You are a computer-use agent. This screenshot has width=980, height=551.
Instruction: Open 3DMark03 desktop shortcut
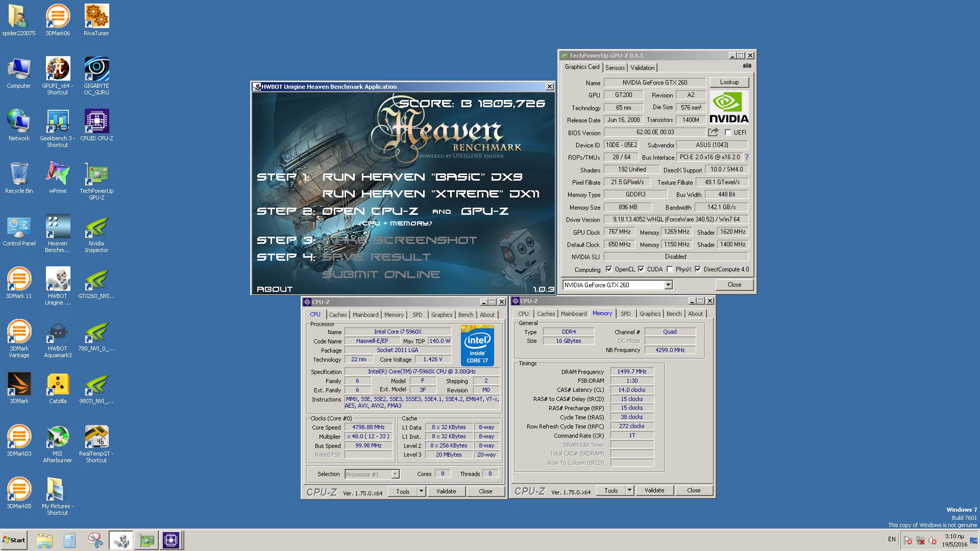click(x=19, y=441)
